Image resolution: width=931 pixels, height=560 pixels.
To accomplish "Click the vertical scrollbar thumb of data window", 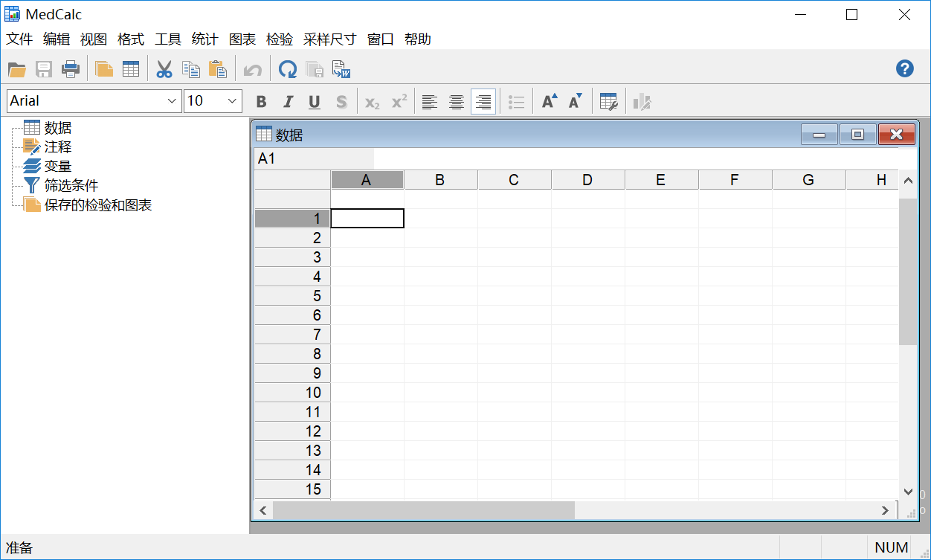I will point(908,271).
